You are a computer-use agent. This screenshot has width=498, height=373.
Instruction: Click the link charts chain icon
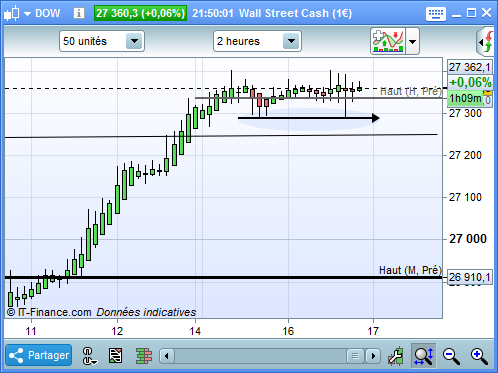click(89, 355)
